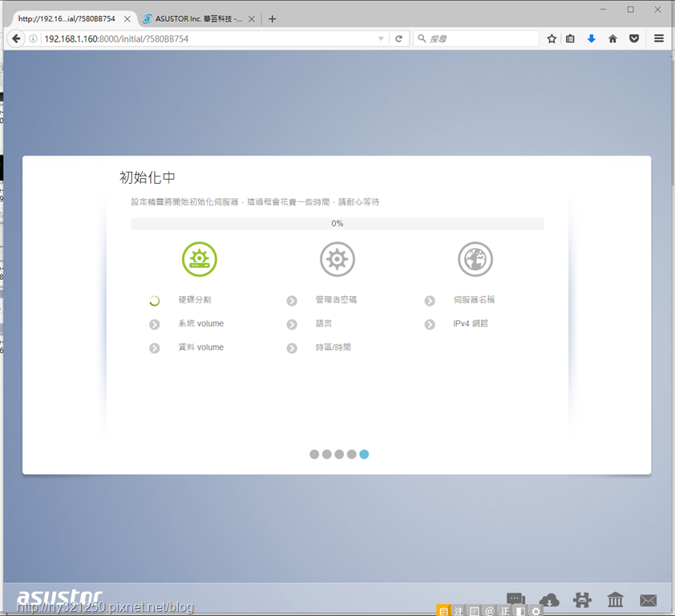
Task: Click the 系統 volume step label
Action: [201, 323]
